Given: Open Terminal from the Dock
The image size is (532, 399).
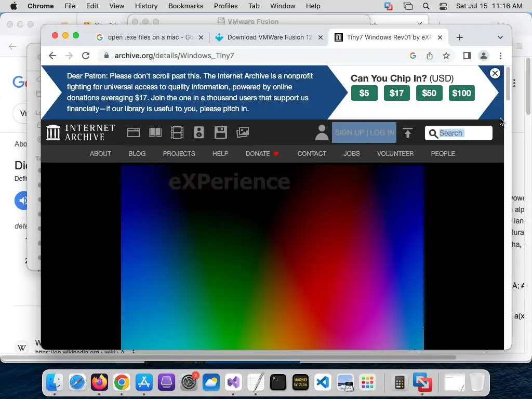Looking at the screenshot, I should pos(278,382).
